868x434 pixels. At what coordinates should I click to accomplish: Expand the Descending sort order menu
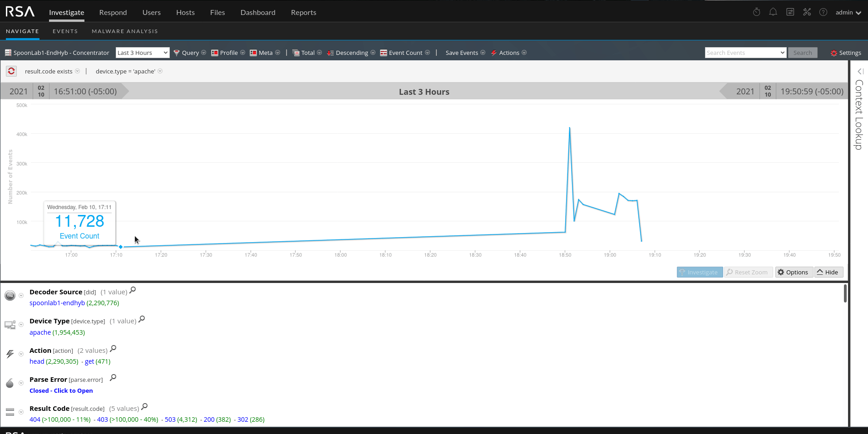(x=351, y=53)
